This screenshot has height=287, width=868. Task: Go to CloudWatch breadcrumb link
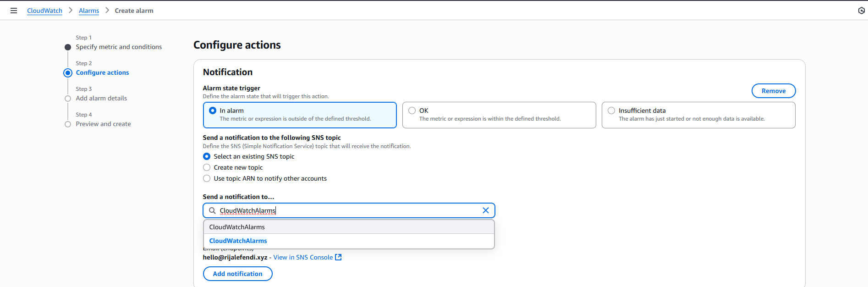pyautogui.click(x=44, y=11)
